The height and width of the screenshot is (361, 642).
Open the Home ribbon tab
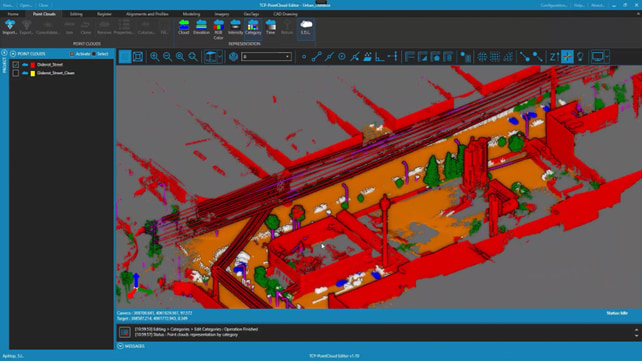coord(13,14)
